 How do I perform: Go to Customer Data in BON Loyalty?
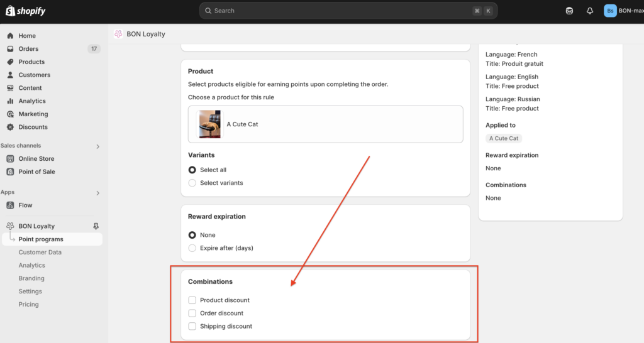40,253
